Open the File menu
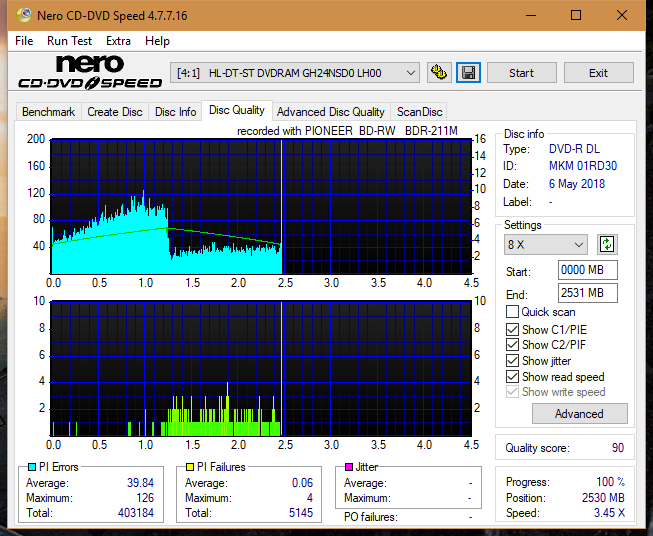This screenshot has width=653, height=536. tap(24, 41)
